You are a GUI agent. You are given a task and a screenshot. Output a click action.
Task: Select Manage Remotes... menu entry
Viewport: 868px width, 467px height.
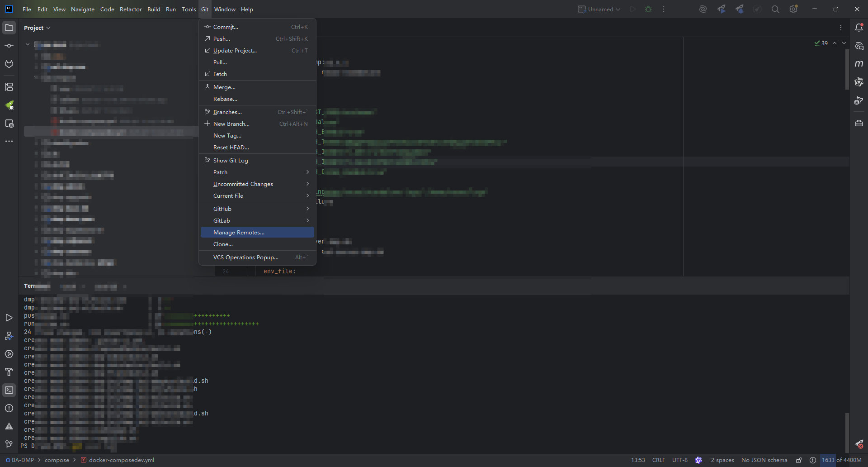coord(257,232)
